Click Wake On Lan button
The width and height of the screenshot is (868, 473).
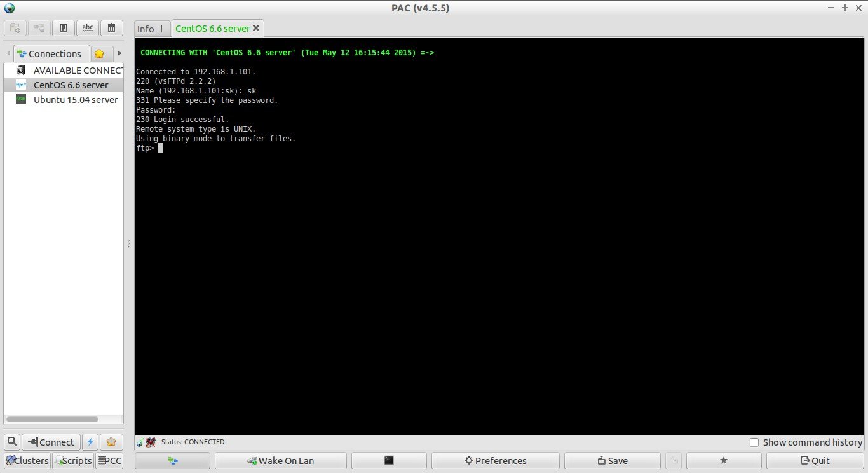[x=281, y=461]
